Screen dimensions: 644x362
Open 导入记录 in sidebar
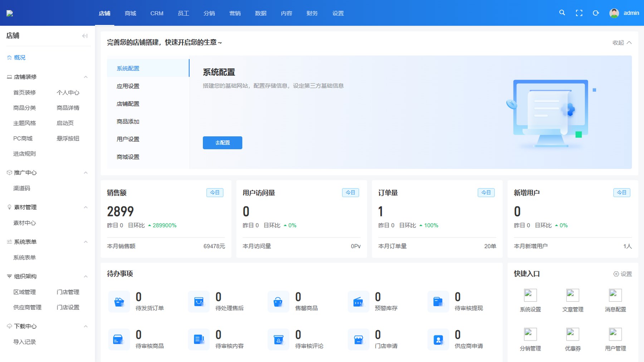[25, 342]
